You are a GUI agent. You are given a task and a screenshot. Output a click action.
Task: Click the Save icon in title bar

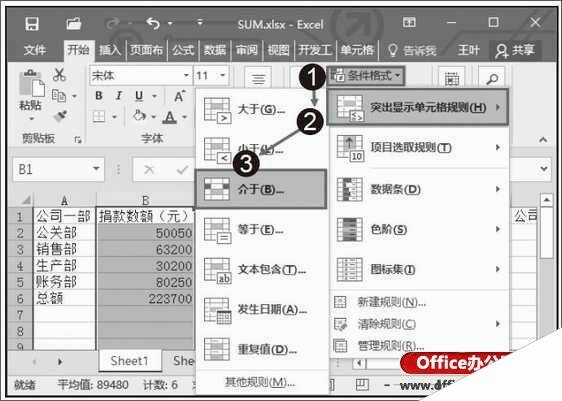coord(32,24)
